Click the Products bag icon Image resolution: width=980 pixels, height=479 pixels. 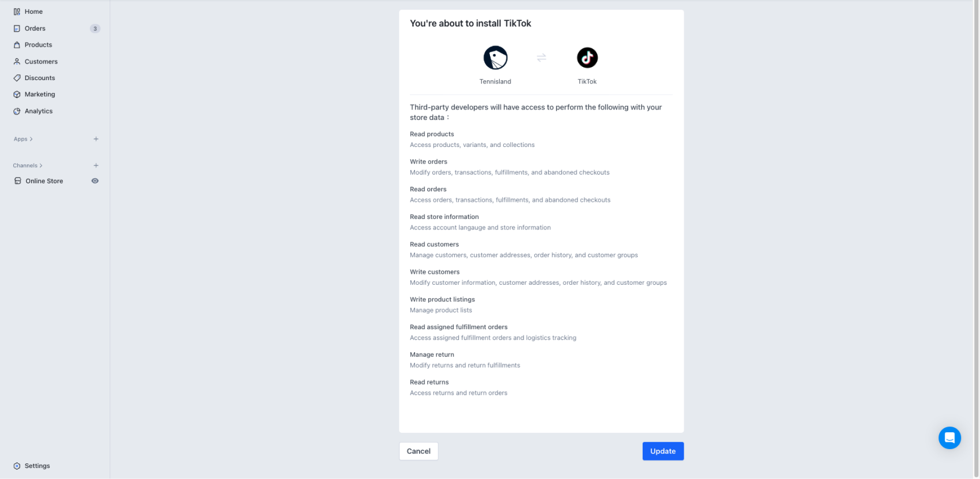click(x=17, y=45)
